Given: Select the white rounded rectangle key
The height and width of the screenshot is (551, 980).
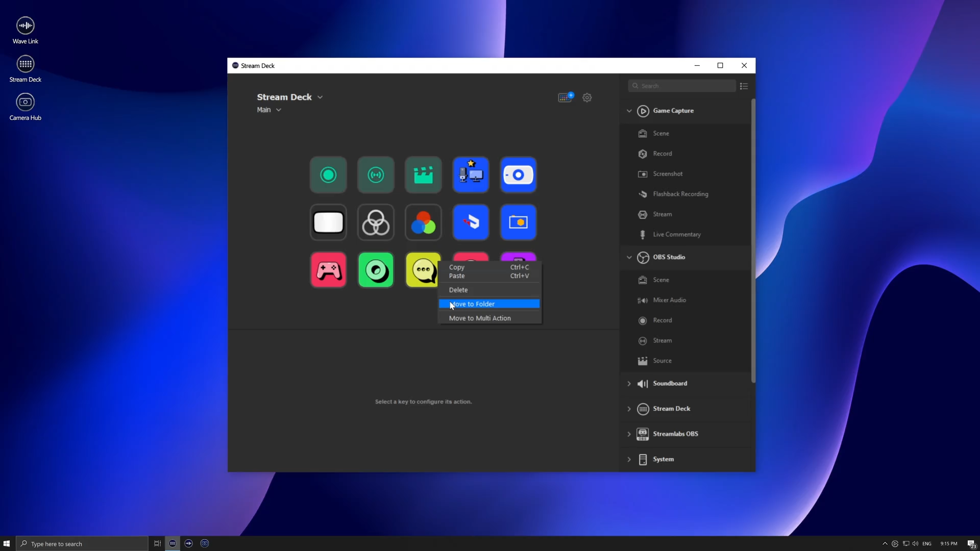Looking at the screenshot, I should click(x=328, y=222).
